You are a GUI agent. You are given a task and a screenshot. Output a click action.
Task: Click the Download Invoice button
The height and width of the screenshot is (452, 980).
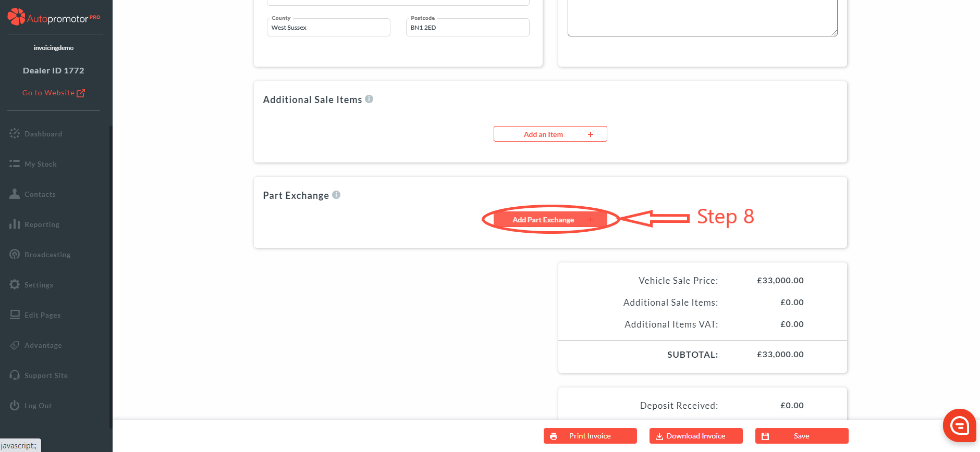[x=695, y=436]
